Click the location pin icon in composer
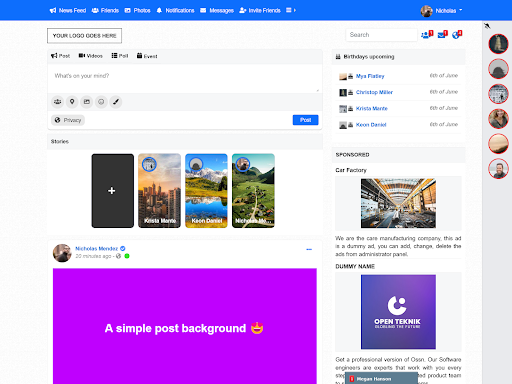The width and height of the screenshot is (512, 384). pyautogui.click(x=72, y=102)
